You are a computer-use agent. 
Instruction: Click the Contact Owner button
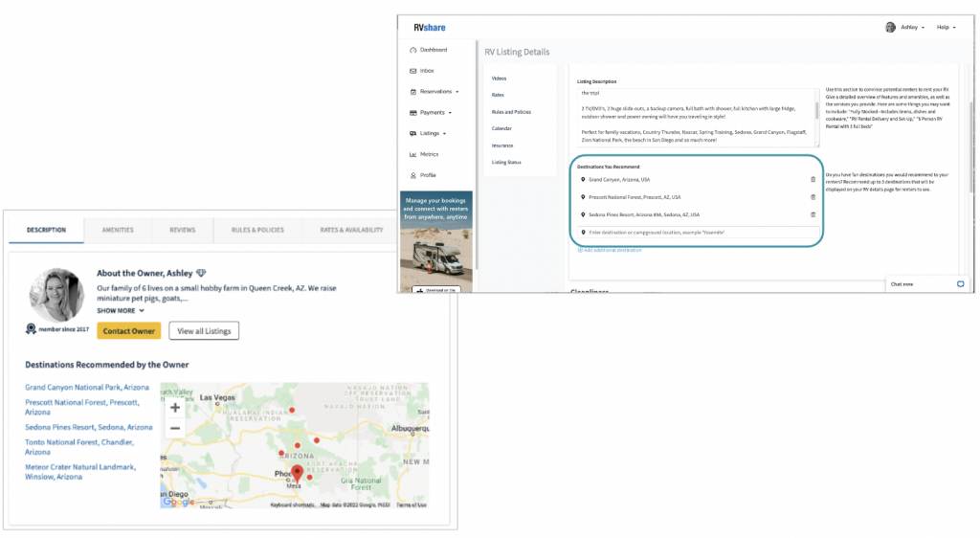coord(129,331)
